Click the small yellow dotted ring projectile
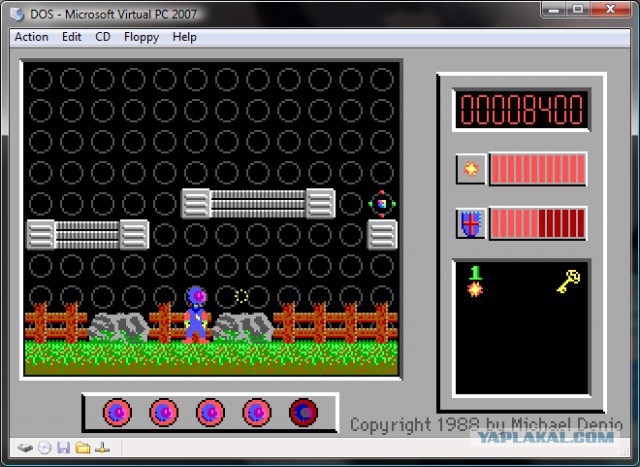This screenshot has width=640, height=467. point(241,296)
